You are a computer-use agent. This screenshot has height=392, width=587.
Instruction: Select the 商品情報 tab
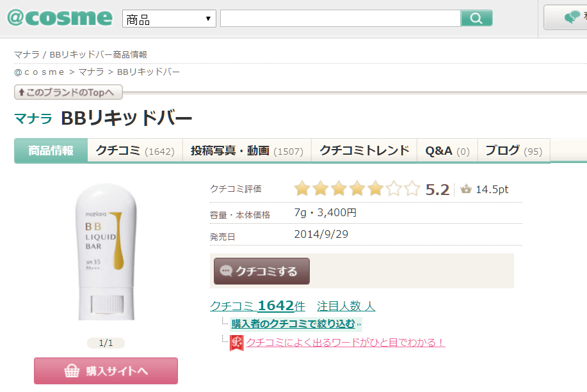[51, 150]
